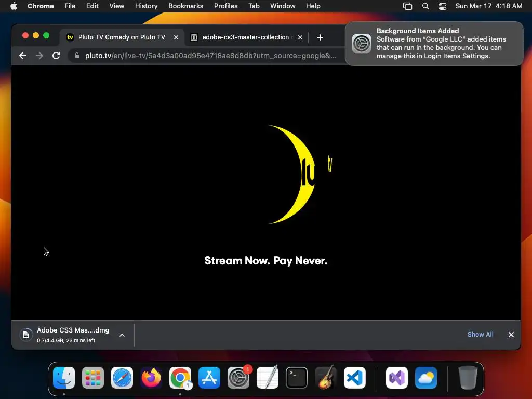Click the Pluto TV loading logo
Image resolution: width=532 pixels, height=399 pixels.
[x=300, y=175]
